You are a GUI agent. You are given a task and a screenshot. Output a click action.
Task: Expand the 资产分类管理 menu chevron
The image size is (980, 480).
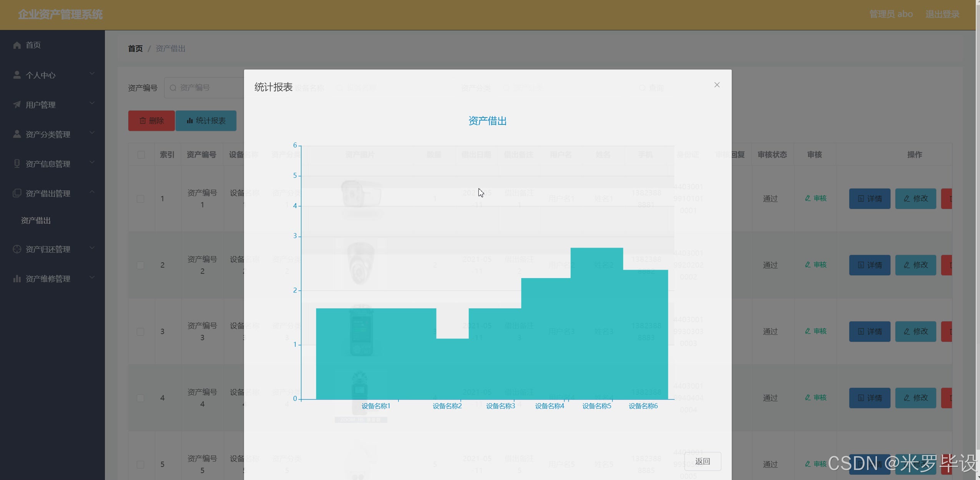tap(92, 133)
